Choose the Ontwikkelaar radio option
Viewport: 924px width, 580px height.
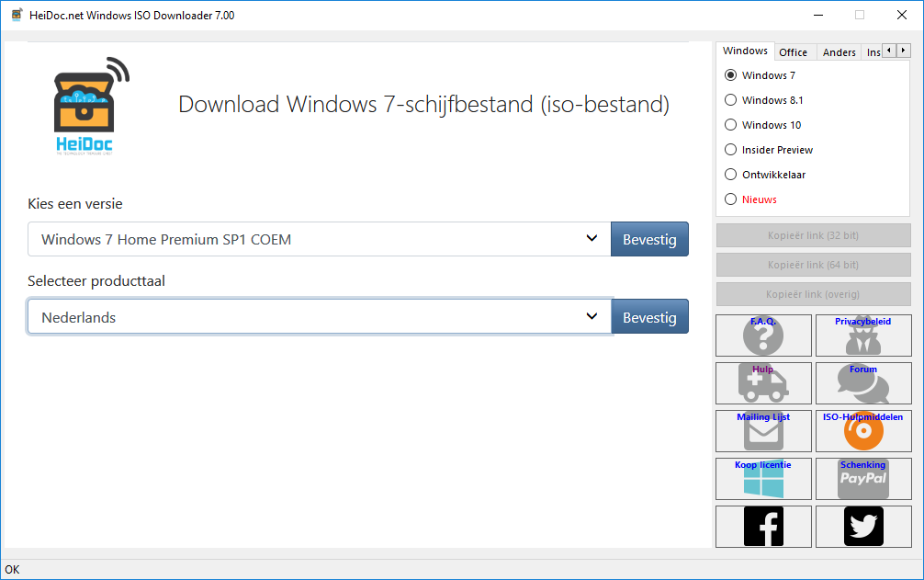click(x=731, y=175)
